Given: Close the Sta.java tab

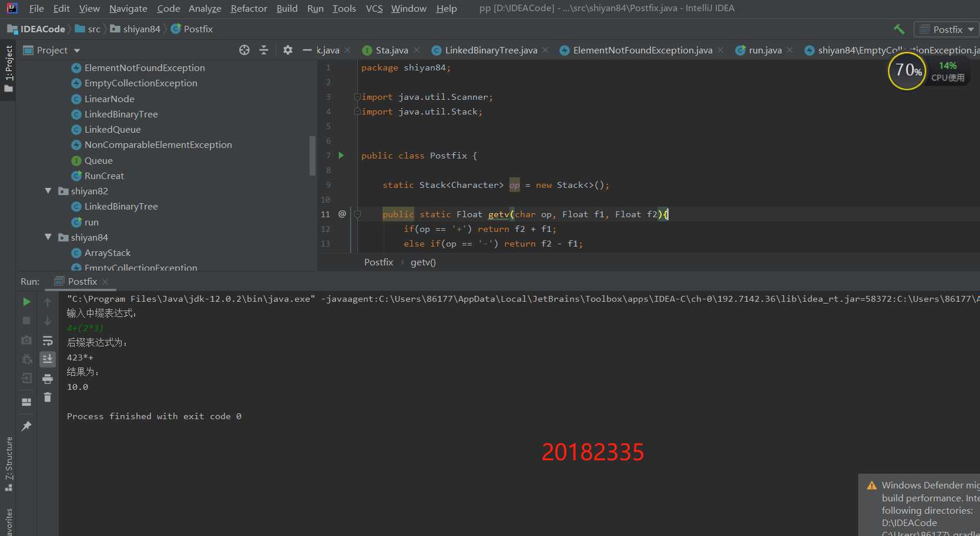Looking at the screenshot, I should click(x=417, y=50).
